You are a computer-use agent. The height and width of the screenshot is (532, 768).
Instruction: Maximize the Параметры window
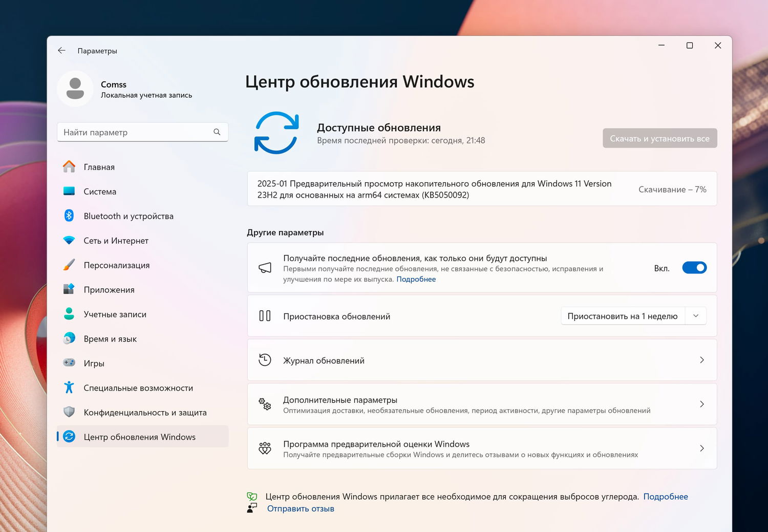pyautogui.click(x=690, y=46)
